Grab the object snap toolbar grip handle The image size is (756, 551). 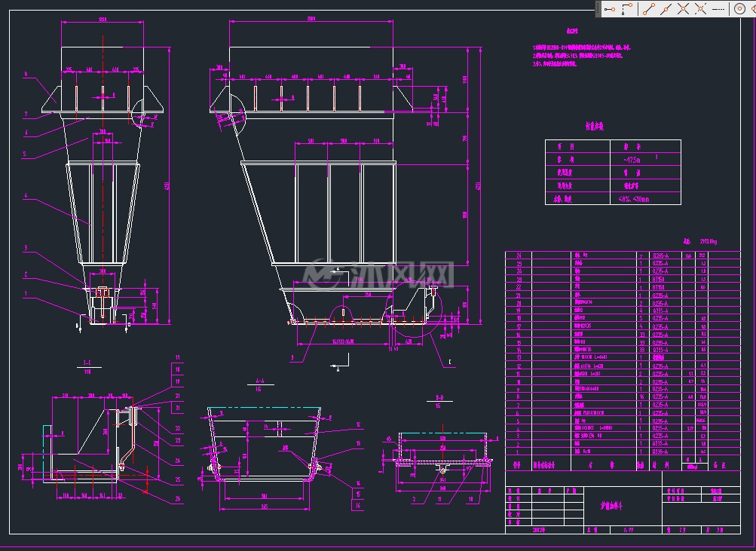tap(598, 9)
